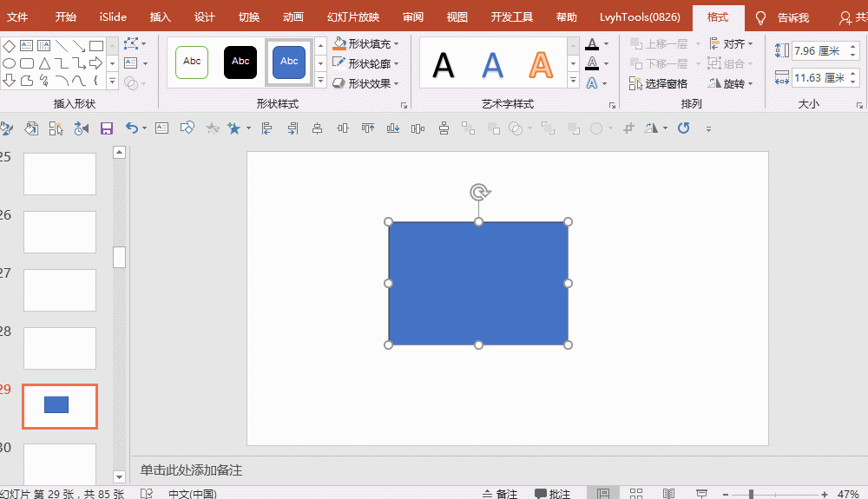Click the Slide Sorter view icon
The height and width of the screenshot is (499, 868).
(x=636, y=494)
